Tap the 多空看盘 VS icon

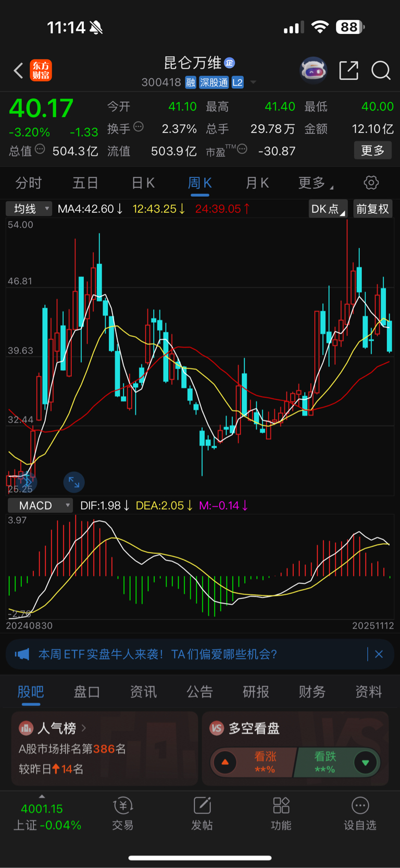[x=217, y=728]
